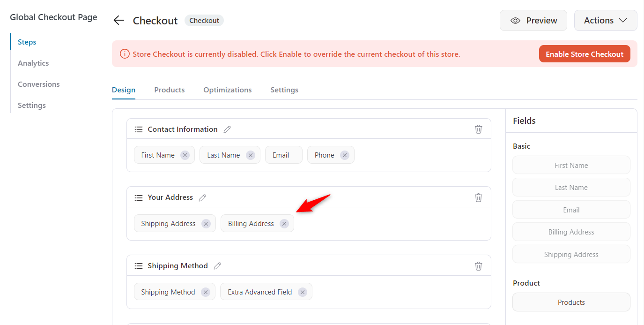Remove the First Name field chip
This screenshot has width=644, height=325.
click(185, 155)
